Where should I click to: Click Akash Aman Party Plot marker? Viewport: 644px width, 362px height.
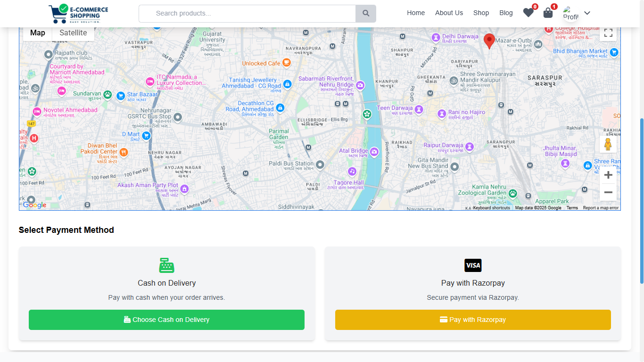[x=184, y=189]
